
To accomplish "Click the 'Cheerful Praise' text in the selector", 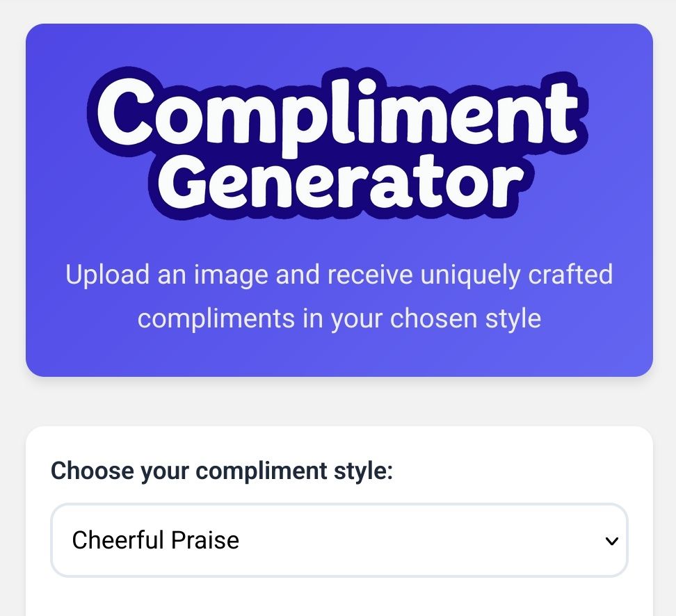I will click(x=156, y=540).
